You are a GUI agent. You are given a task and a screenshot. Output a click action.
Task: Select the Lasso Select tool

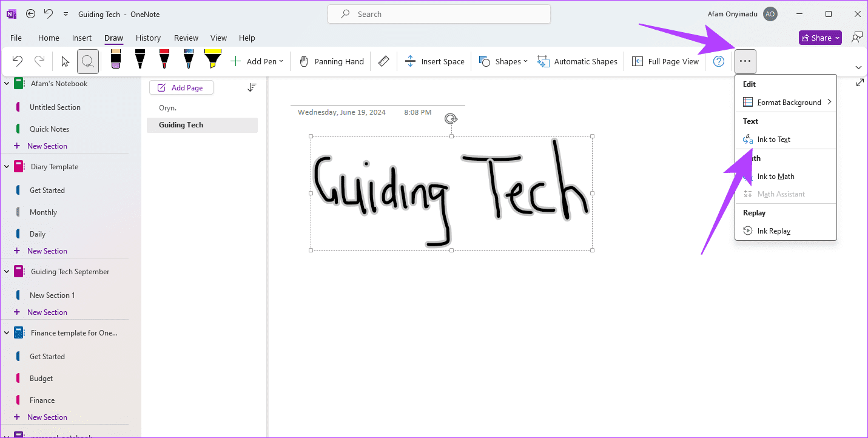(x=88, y=61)
